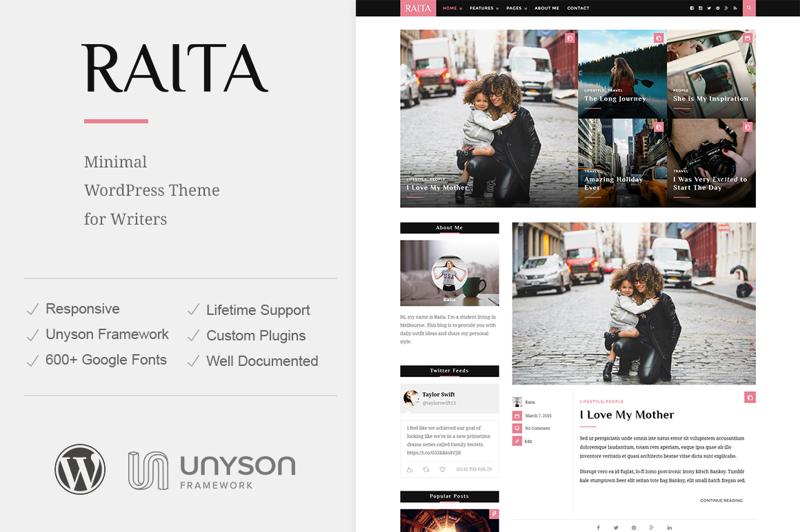
Task: Click the Twitter icon in top navigation bar
Action: 709,8
